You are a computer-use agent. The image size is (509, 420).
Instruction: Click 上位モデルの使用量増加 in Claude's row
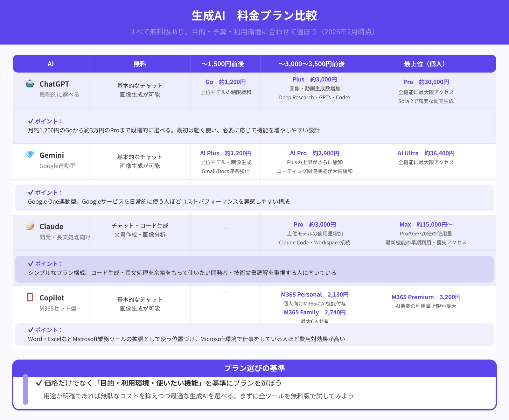(315, 234)
